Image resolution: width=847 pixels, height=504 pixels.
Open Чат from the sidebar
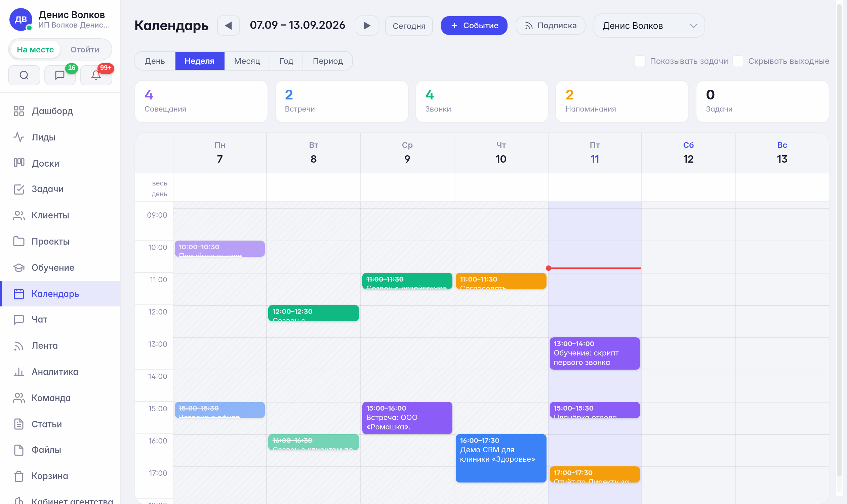(61, 320)
